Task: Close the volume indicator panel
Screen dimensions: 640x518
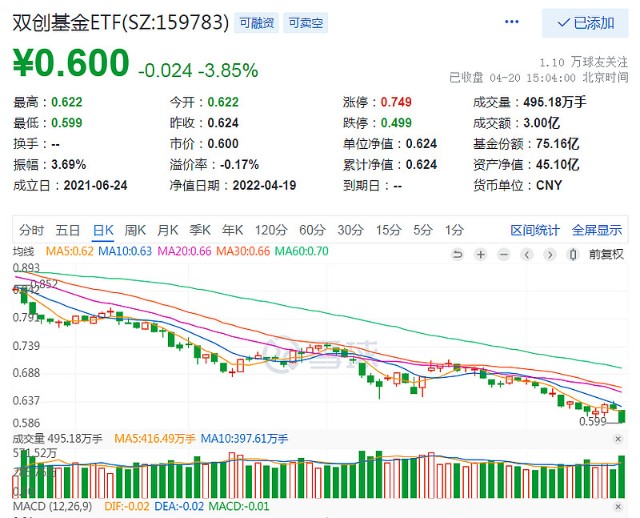Action: point(618,439)
